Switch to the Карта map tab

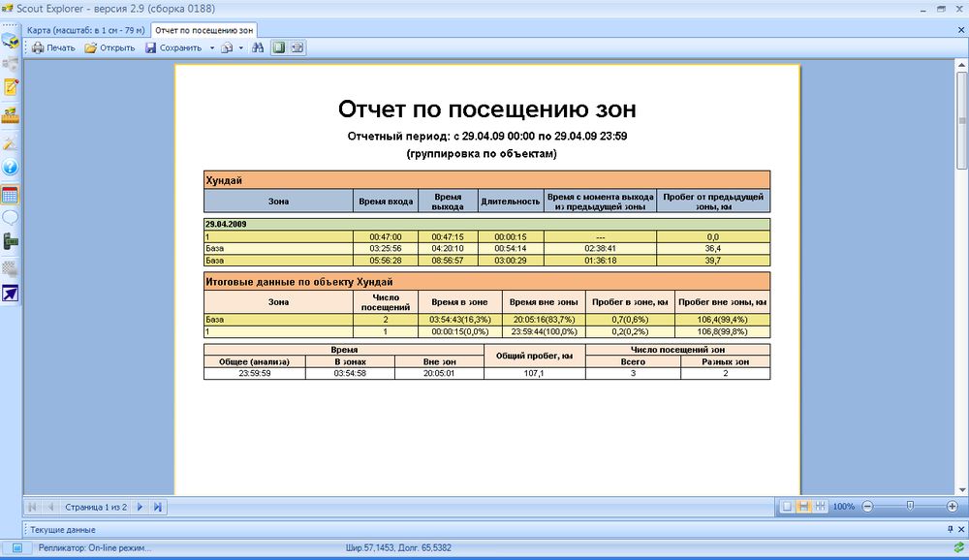coord(85,30)
